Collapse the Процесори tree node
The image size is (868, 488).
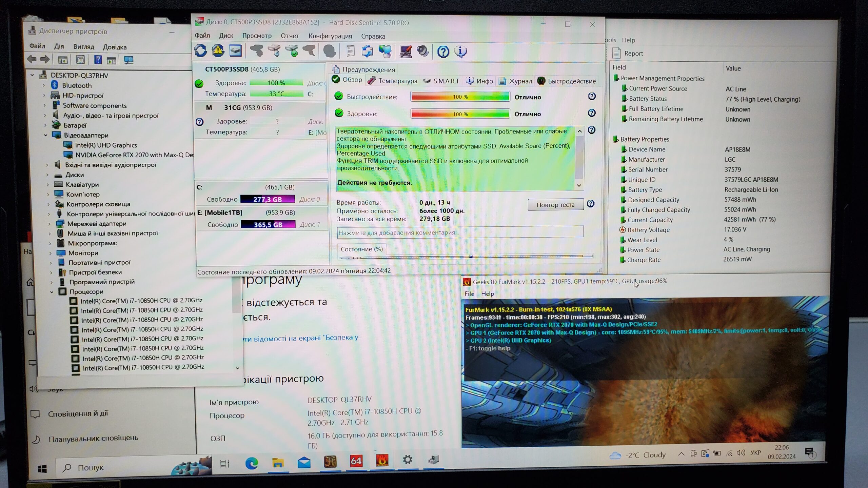[x=52, y=292]
